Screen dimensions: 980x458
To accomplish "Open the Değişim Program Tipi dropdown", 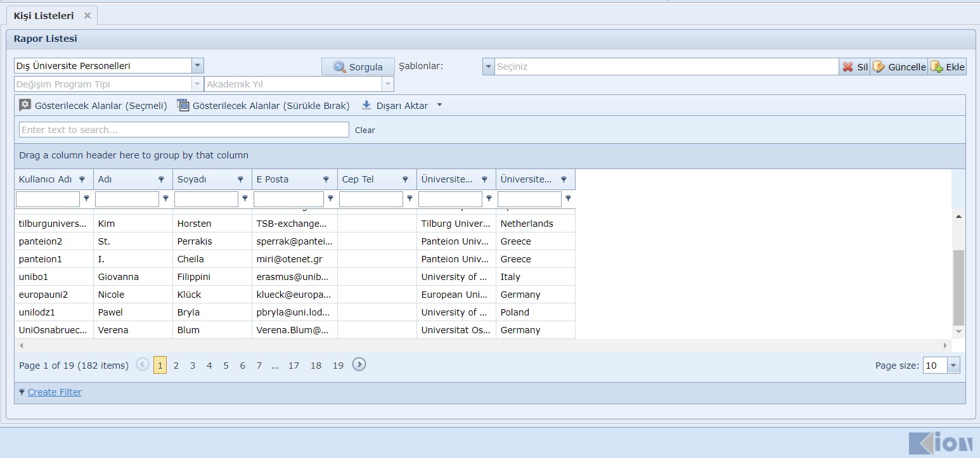I will tap(197, 84).
